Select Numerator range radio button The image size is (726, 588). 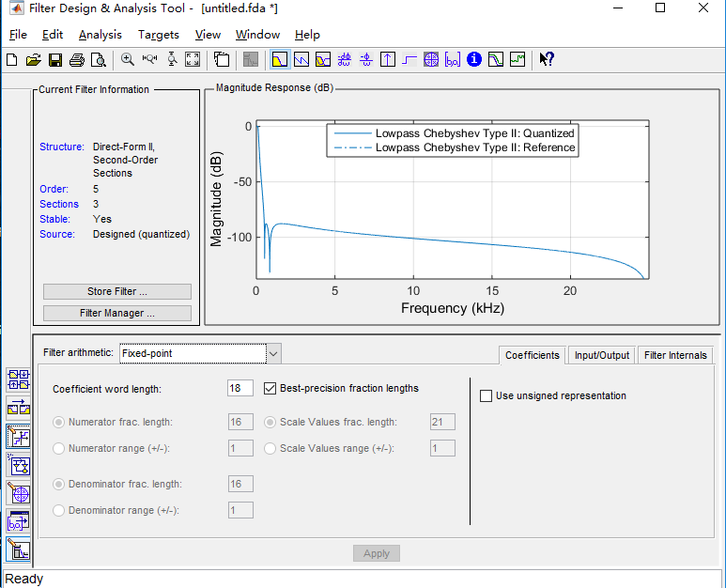[59, 448]
